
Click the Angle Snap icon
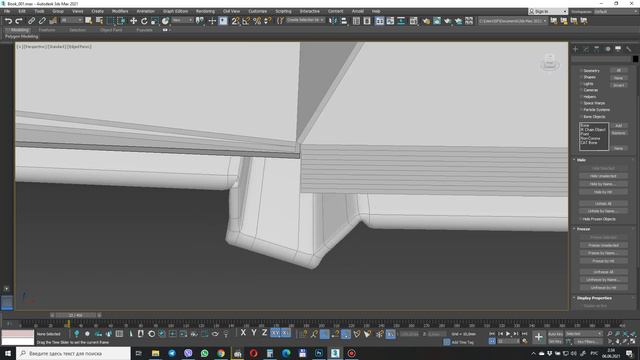pyautogui.click(x=246, y=21)
